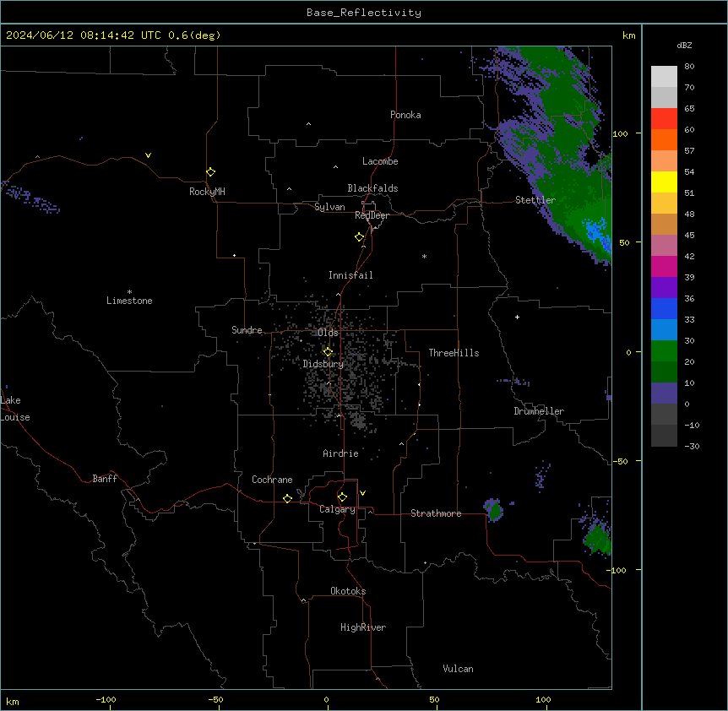The height and width of the screenshot is (711, 728).
Task: Select the purple 39-36 dBZ legend color
Action: click(x=664, y=288)
